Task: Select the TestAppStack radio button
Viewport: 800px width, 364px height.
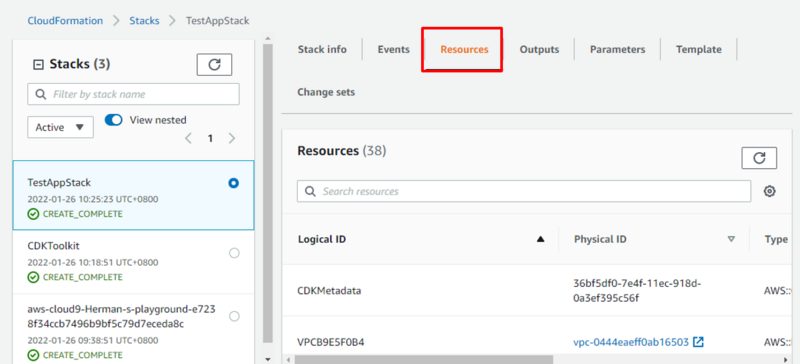Action: 234,183
